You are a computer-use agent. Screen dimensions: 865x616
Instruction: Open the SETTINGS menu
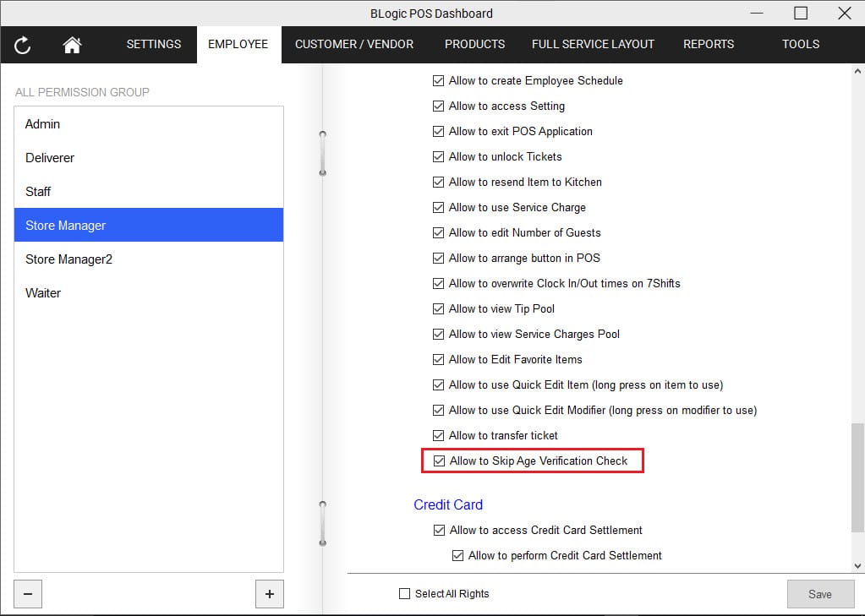pos(154,45)
